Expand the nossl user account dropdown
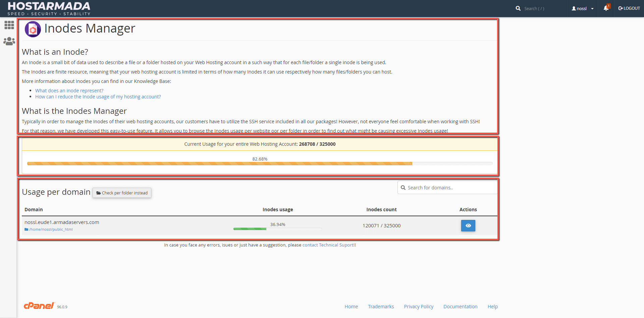This screenshot has height=318, width=644. (x=583, y=8)
